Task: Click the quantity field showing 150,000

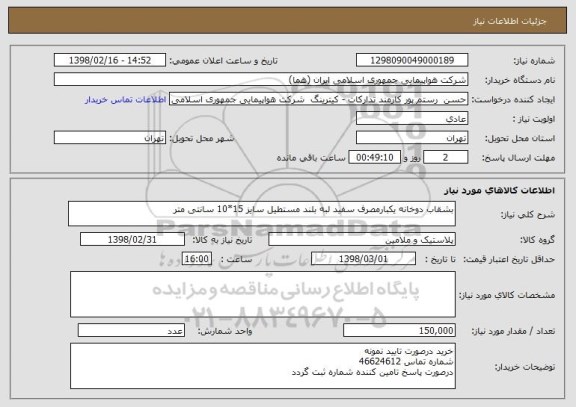Action: [x=399, y=330]
